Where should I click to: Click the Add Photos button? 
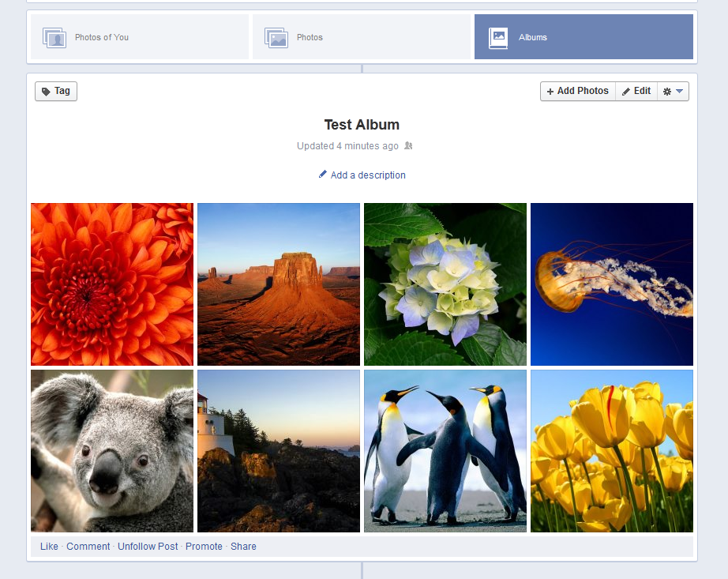point(578,91)
